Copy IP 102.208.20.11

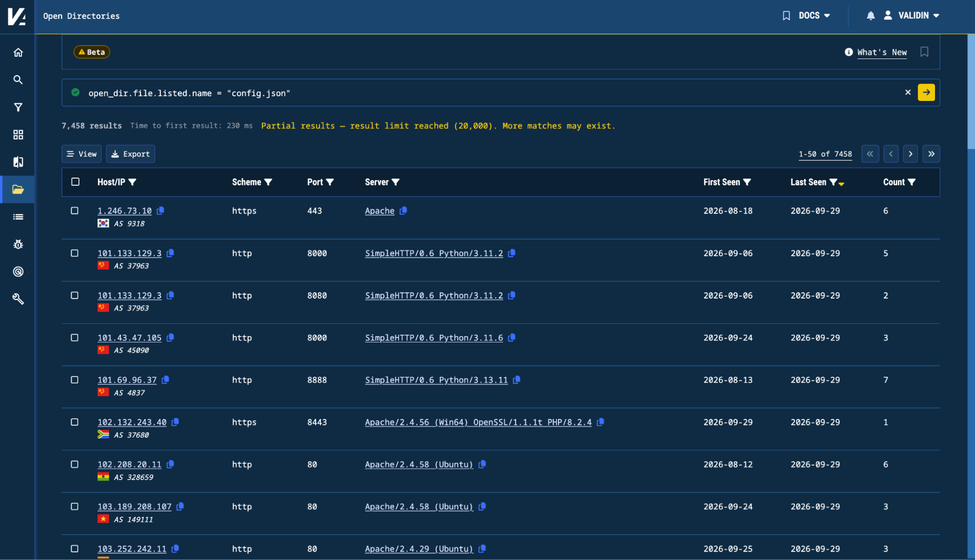point(170,464)
